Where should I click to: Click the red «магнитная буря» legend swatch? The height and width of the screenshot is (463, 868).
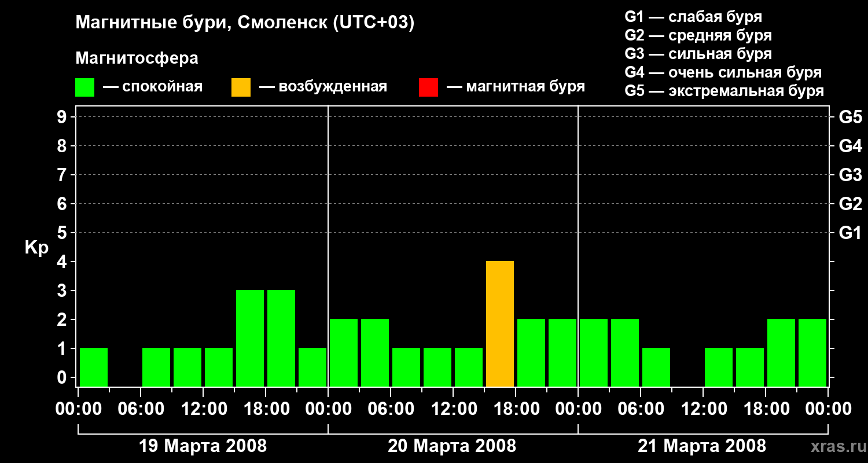click(429, 87)
